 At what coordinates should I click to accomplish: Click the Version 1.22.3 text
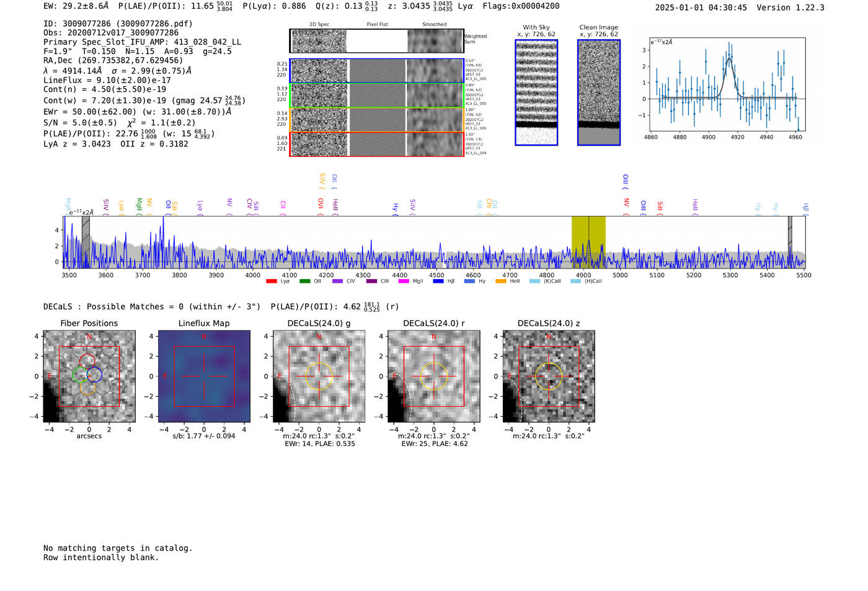790,8
